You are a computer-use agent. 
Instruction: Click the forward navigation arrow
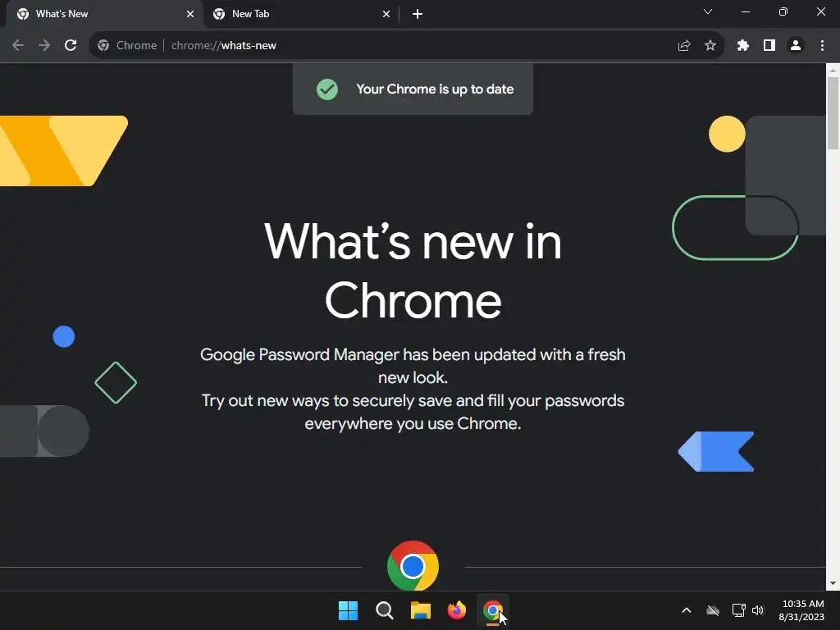tap(44, 46)
